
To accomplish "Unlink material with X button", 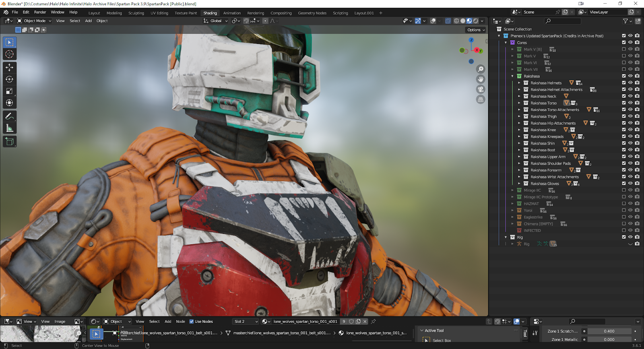I will coord(365,321).
